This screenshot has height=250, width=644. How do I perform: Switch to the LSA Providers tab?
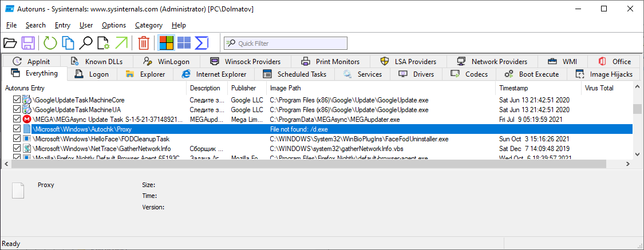click(x=408, y=62)
